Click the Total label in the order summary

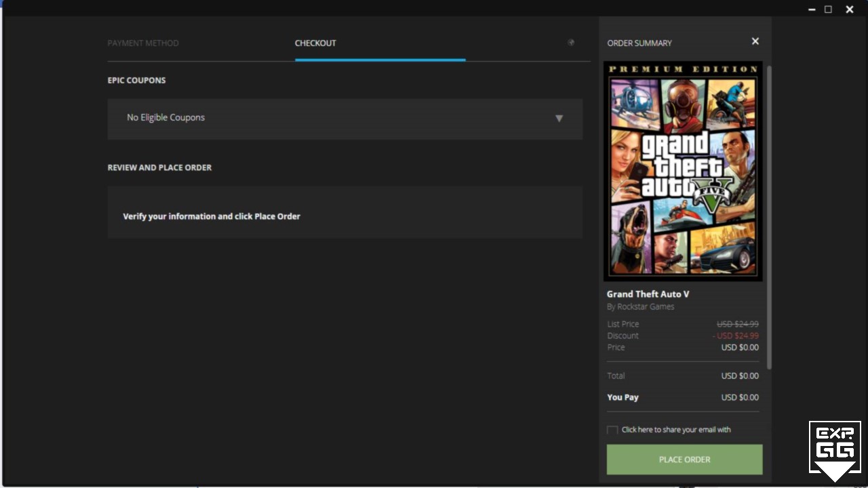(616, 375)
